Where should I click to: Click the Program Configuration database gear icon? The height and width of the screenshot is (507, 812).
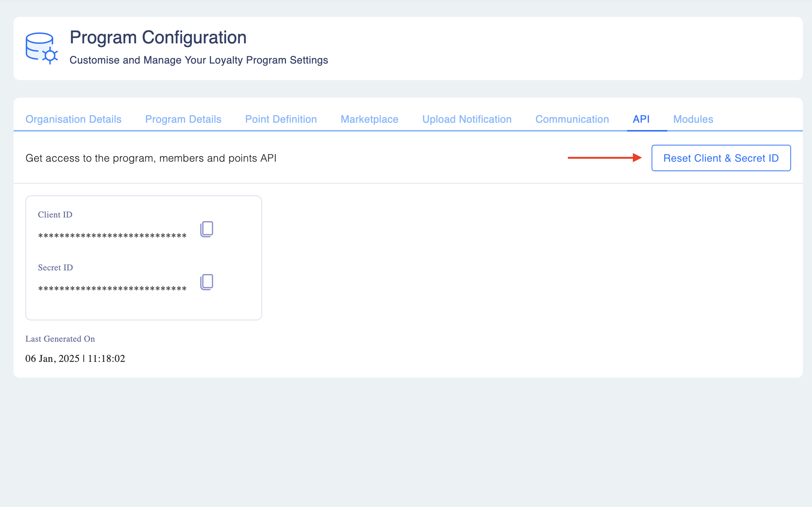coord(41,48)
